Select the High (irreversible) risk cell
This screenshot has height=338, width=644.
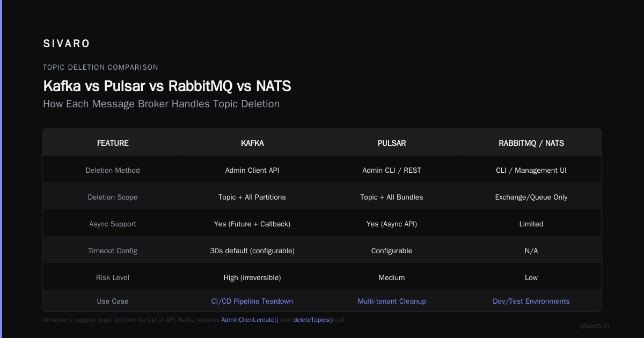click(x=252, y=277)
